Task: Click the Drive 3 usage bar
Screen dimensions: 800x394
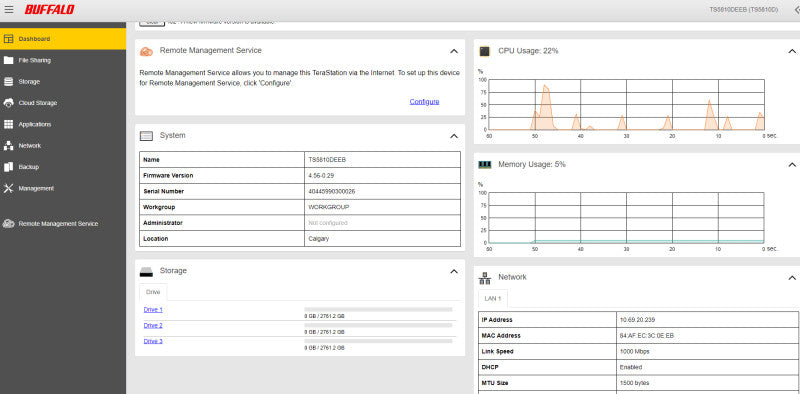Action: (378, 341)
